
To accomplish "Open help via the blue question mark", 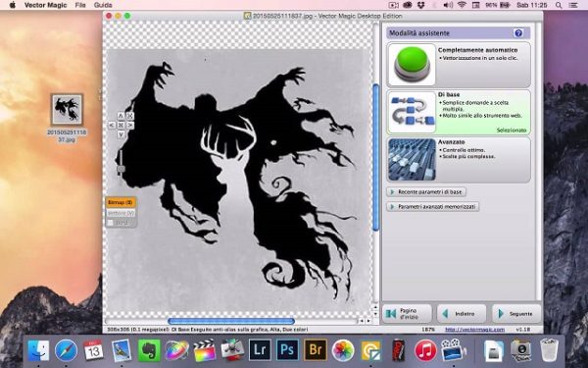I will (518, 33).
